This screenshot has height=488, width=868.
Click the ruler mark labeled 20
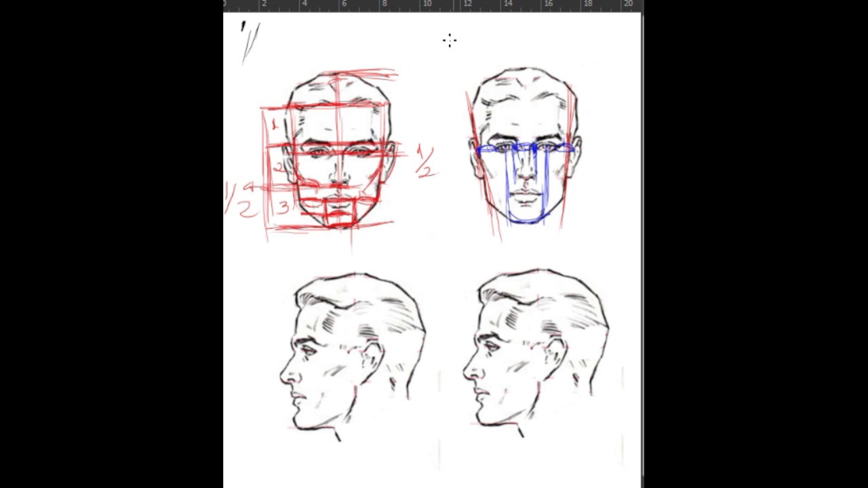point(628,4)
